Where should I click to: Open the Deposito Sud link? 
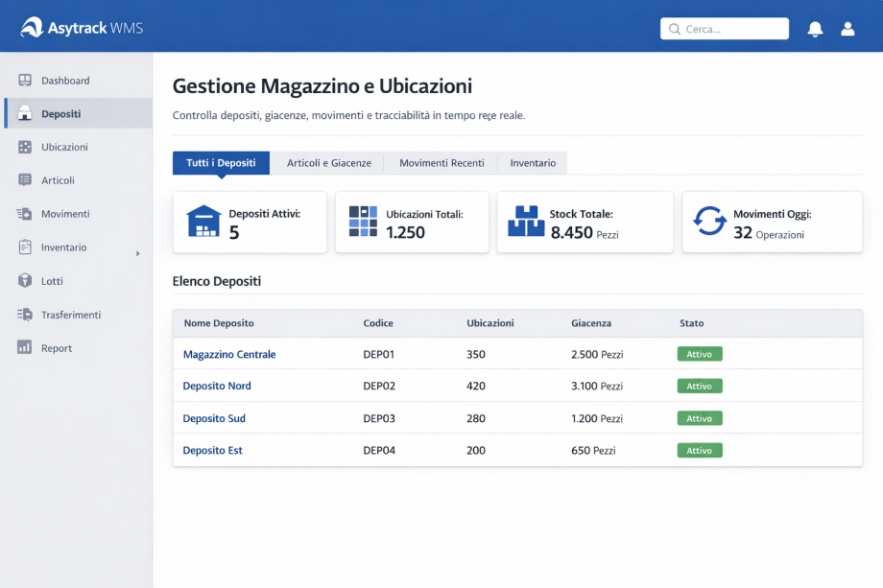pyautogui.click(x=214, y=418)
